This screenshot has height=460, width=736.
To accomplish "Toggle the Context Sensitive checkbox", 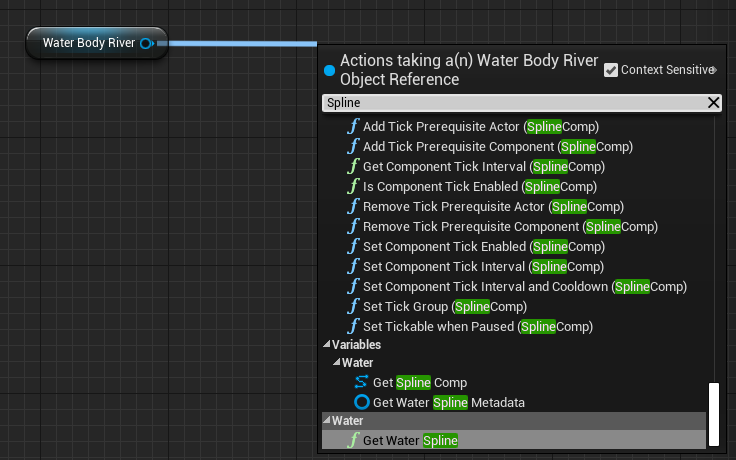I will (x=611, y=70).
